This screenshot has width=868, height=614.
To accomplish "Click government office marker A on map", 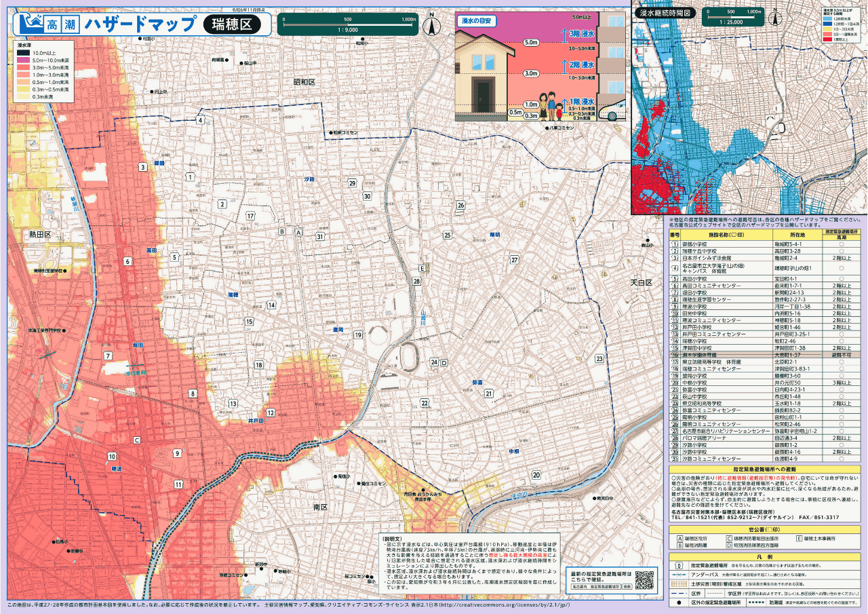I will coord(297,231).
